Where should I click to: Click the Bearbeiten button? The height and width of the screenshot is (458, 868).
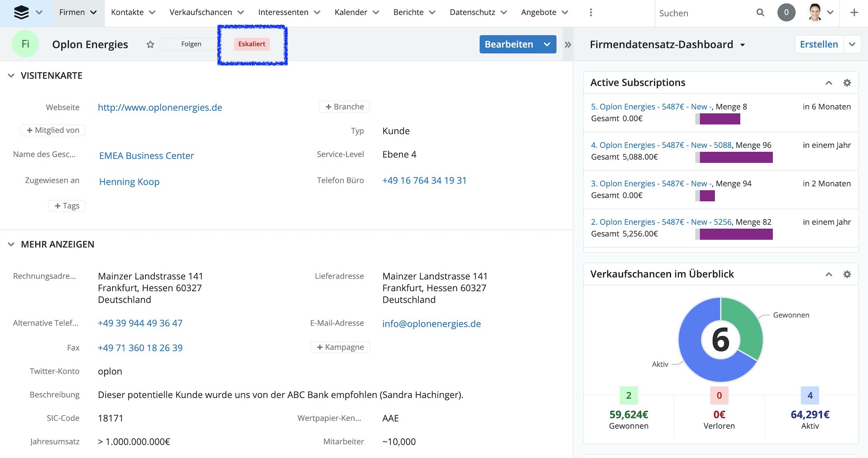coord(509,44)
